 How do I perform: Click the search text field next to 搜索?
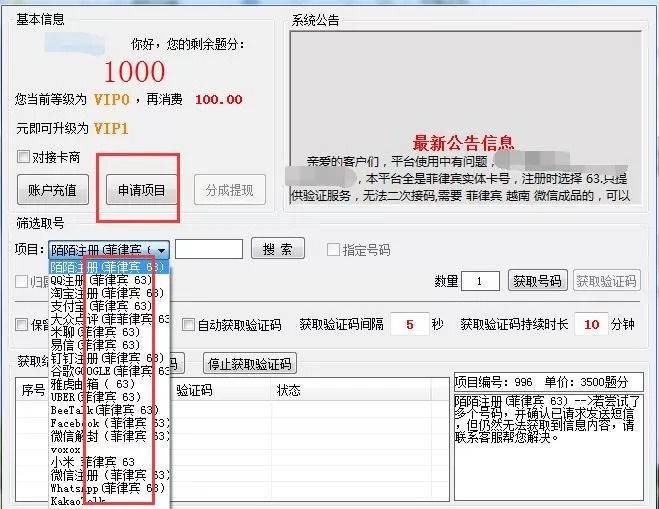pos(209,249)
